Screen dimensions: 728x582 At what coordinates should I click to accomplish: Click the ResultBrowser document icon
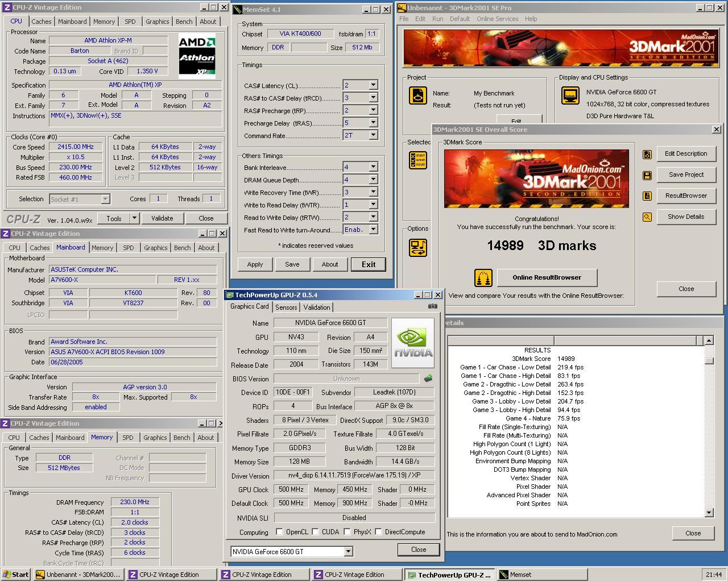647,196
